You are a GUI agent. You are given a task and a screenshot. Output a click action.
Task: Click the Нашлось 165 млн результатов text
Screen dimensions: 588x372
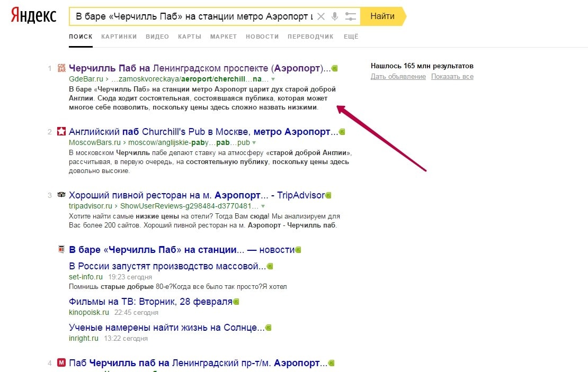[422, 66]
